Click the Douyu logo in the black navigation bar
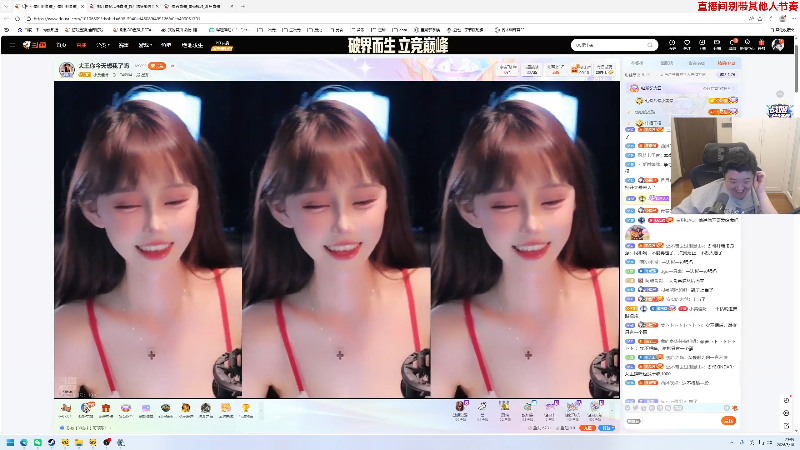800x450 pixels. [35, 45]
